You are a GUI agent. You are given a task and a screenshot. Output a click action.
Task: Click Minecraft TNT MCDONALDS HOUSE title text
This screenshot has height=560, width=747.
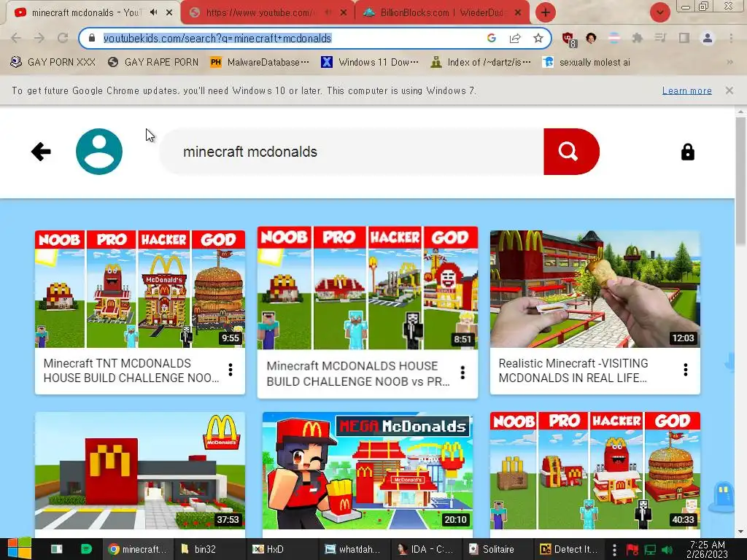[131, 370]
